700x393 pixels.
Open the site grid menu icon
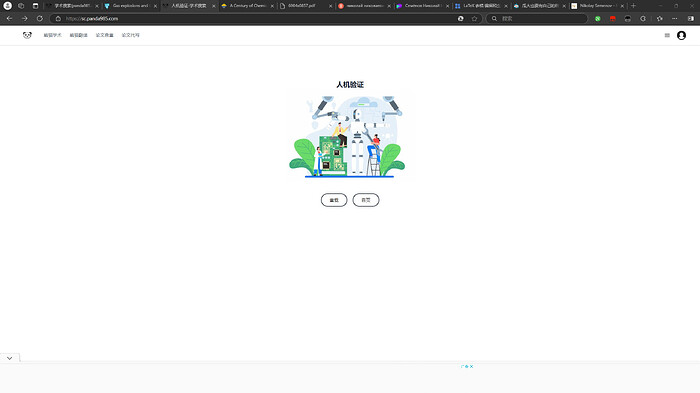point(667,35)
